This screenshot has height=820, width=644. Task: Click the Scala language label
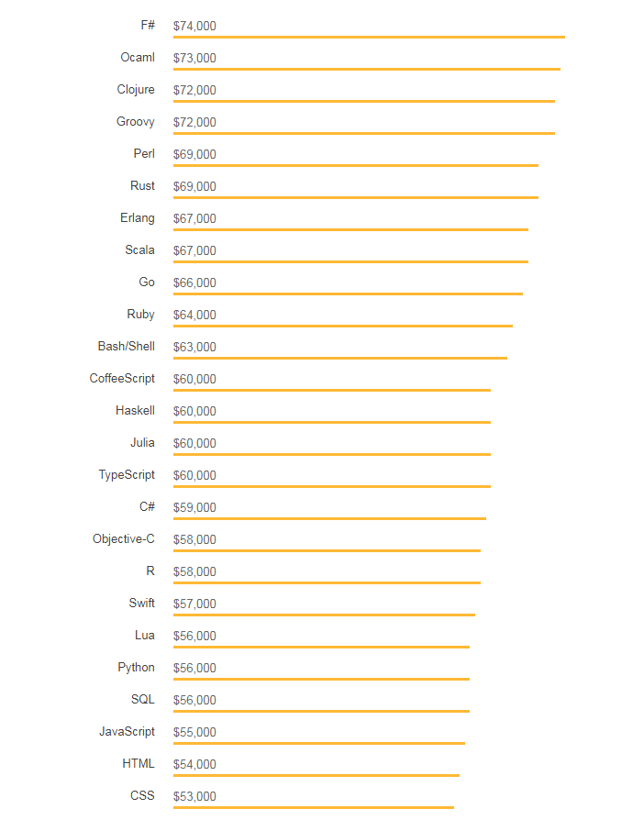[x=139, y=250]
